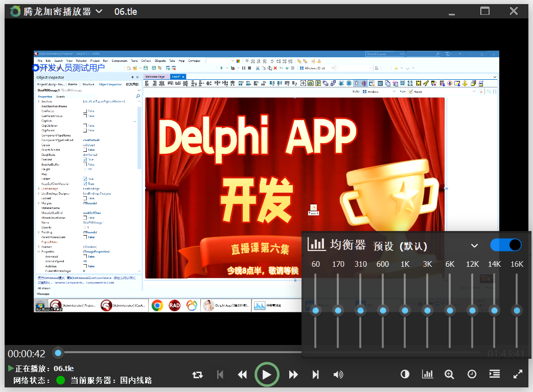
Task: Fast forward the video
Action: click(293, 375)
